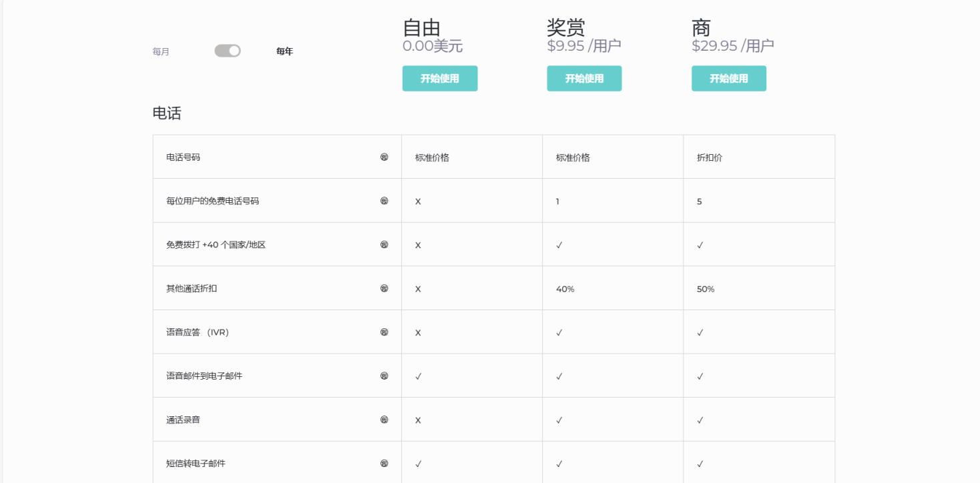This screenshot has width=980, height=483.
Task: Click info icon for 免费拨打 +40 个国家/地区
Action: [385, 245]
